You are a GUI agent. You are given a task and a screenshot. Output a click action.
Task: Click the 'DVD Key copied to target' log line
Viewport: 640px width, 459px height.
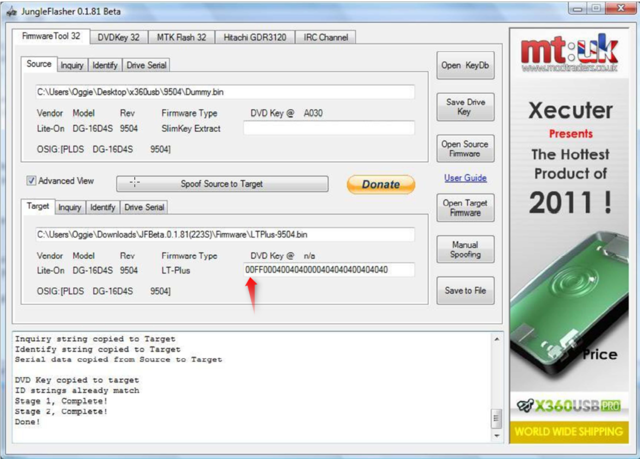pos(77,380)
